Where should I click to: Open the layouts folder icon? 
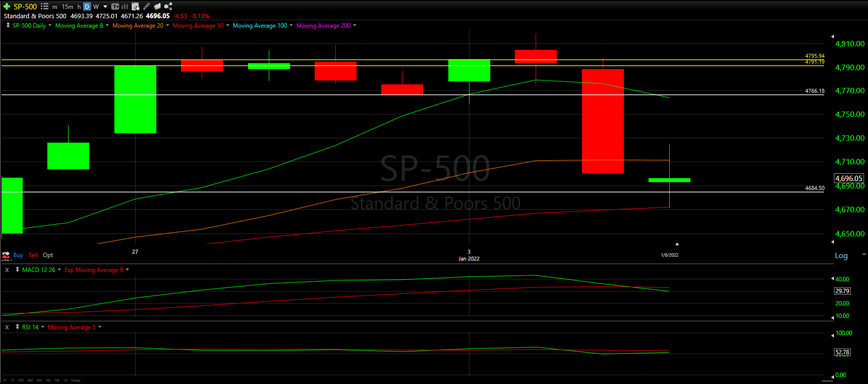pos(157,6)
